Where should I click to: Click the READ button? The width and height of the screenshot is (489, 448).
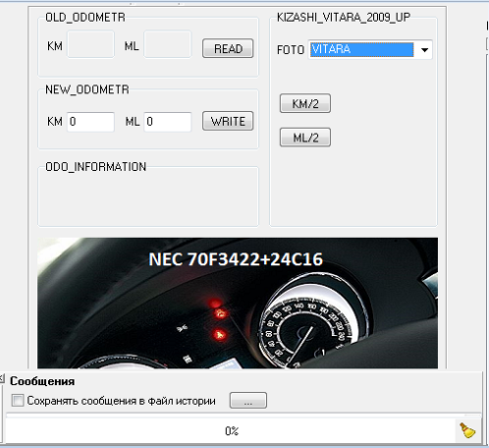pyautogui.click(x=228, y=48)
